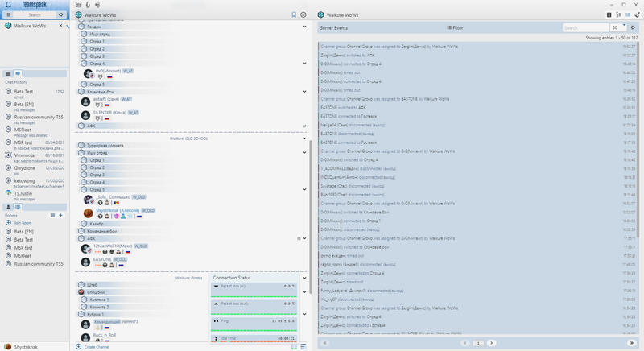
Task: Open the entries-per-page dropdown showing 50
Action: click(618, 27)
